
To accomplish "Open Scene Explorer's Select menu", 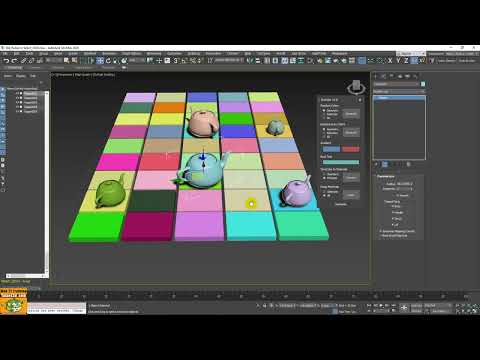I will (x=8, y=76).
